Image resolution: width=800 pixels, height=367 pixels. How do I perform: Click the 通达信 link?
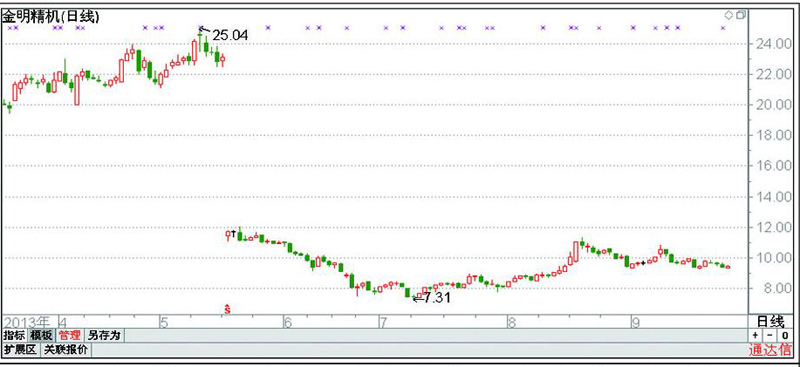pyautogui.click(x=770, y=350)
